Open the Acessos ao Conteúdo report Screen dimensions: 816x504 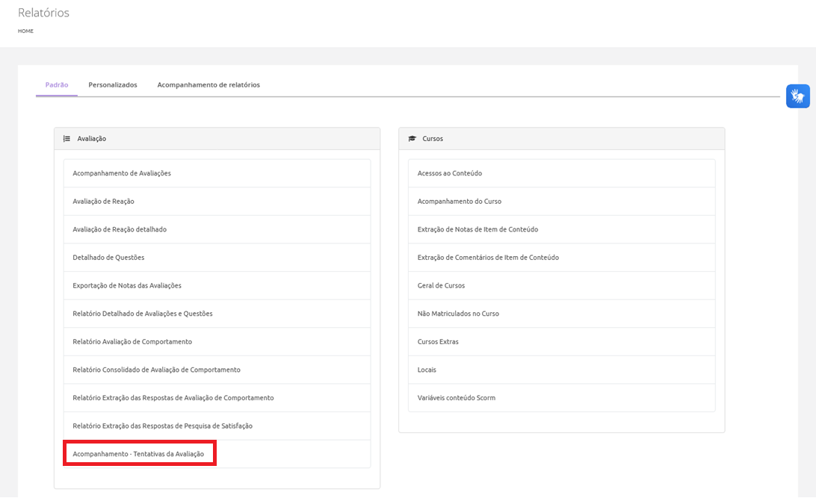[x=561, y=173]
